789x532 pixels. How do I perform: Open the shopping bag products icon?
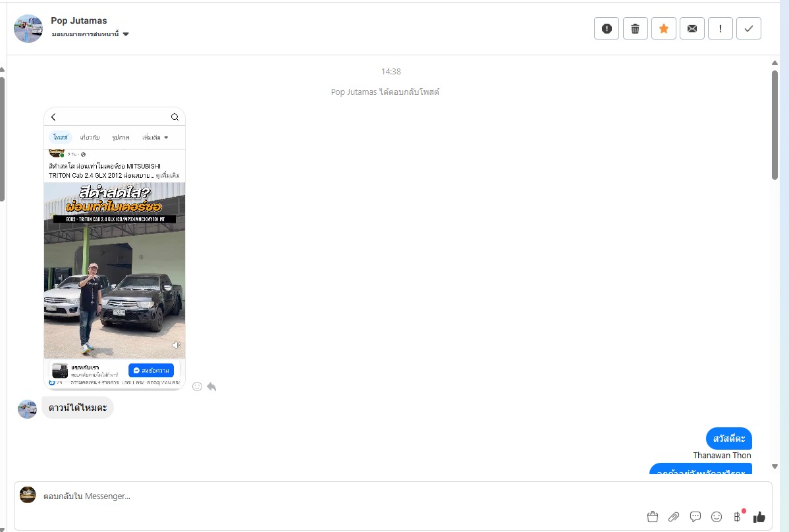click(x=653, y=516)
